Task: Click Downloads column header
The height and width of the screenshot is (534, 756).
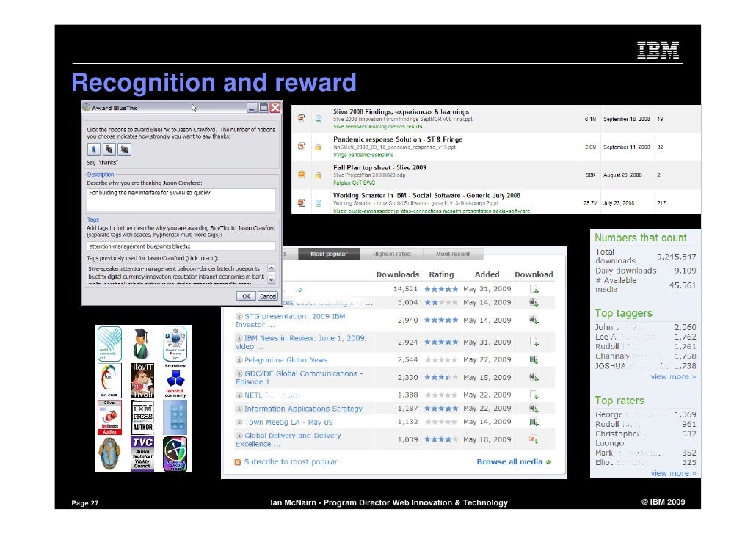Action: (x=398, y=275)
